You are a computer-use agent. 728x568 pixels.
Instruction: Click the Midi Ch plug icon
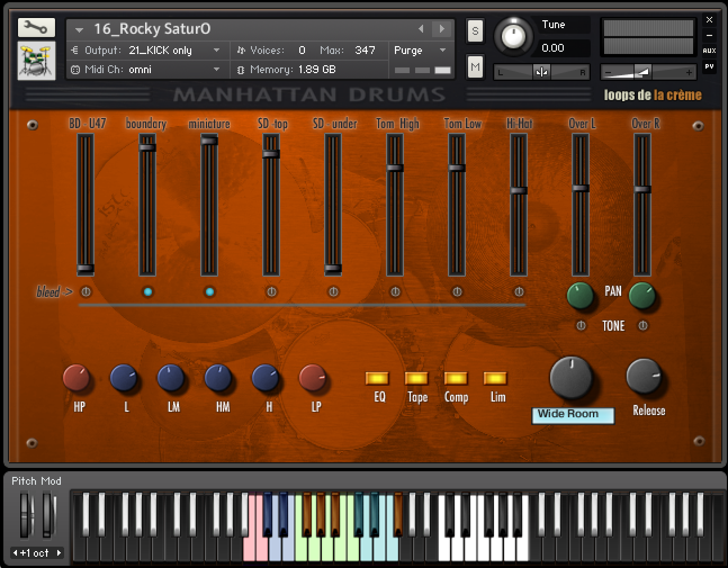click(76, 70)
